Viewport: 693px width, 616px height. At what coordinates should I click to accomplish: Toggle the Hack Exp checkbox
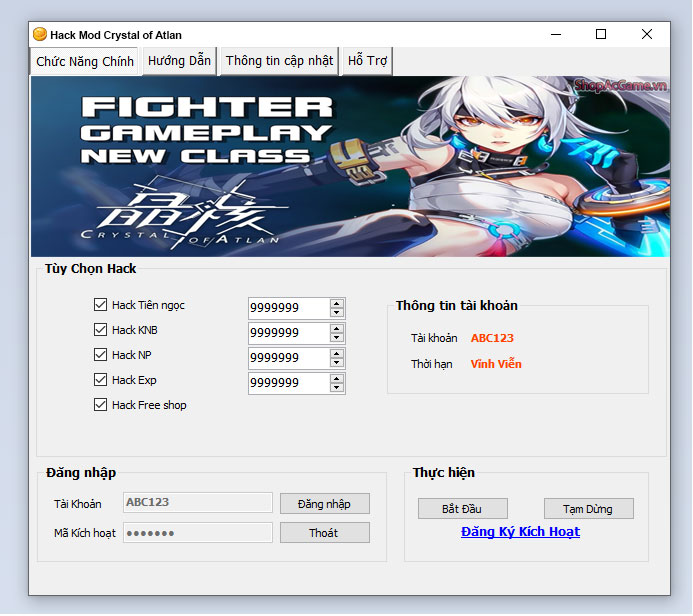click(x=100, y=380)
